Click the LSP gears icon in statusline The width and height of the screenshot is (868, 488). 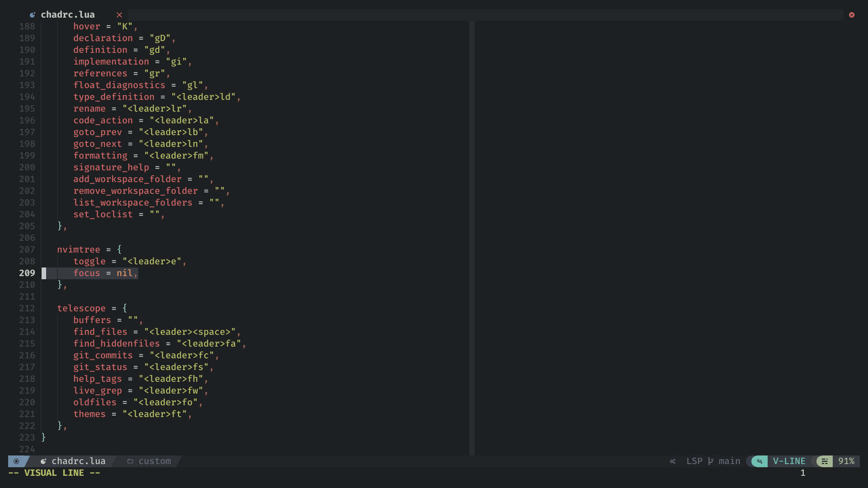(x=673, y=461)
